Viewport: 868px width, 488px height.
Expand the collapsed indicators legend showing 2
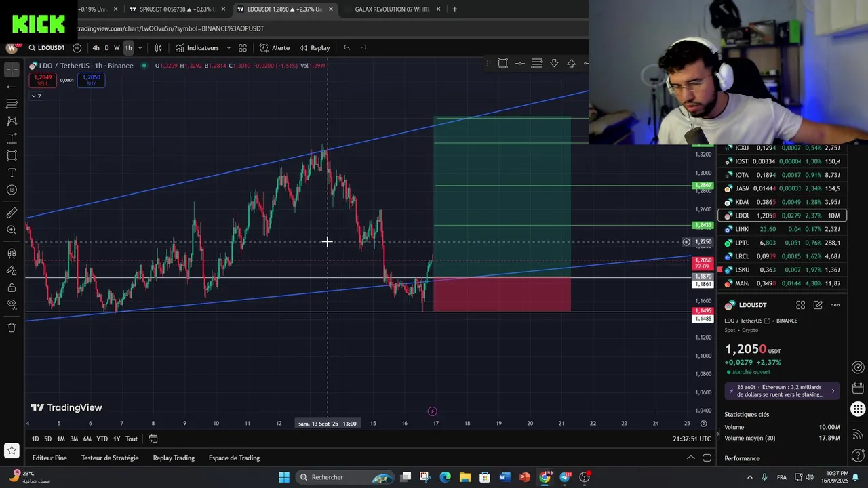[36, 96]
